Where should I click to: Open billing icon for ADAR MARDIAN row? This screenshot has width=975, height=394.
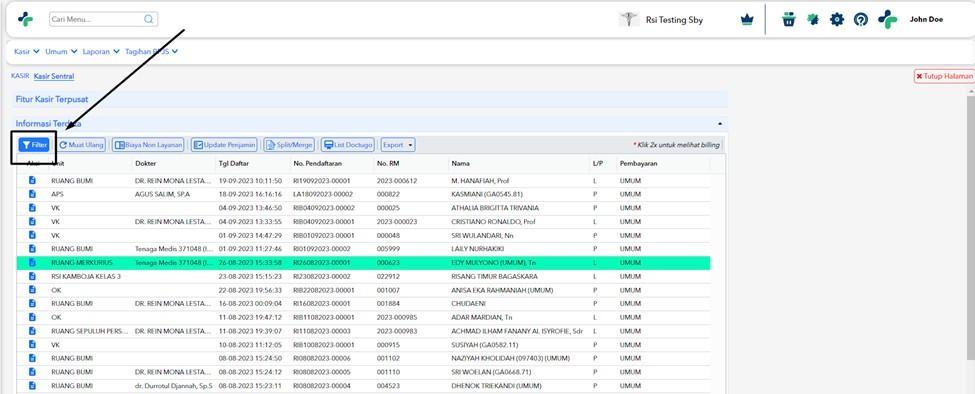pyautogui.click(x=32, y=317)
